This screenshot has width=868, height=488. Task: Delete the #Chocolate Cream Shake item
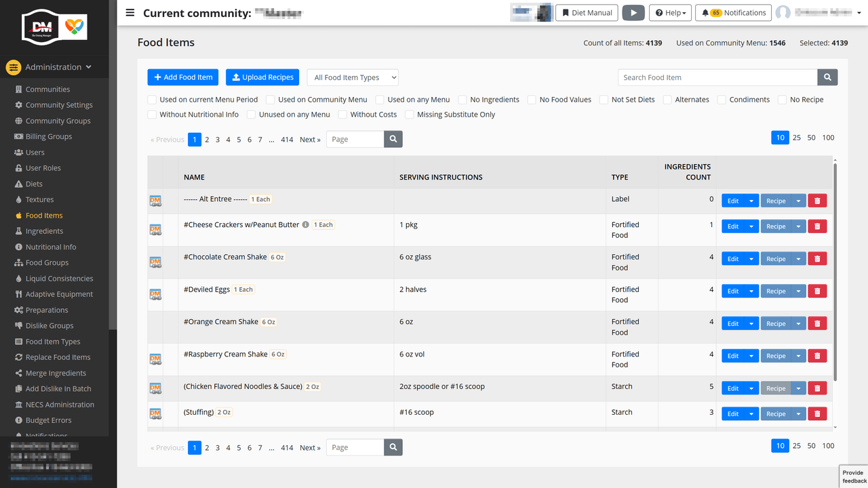pyautogui.click(x=817, y=259)
